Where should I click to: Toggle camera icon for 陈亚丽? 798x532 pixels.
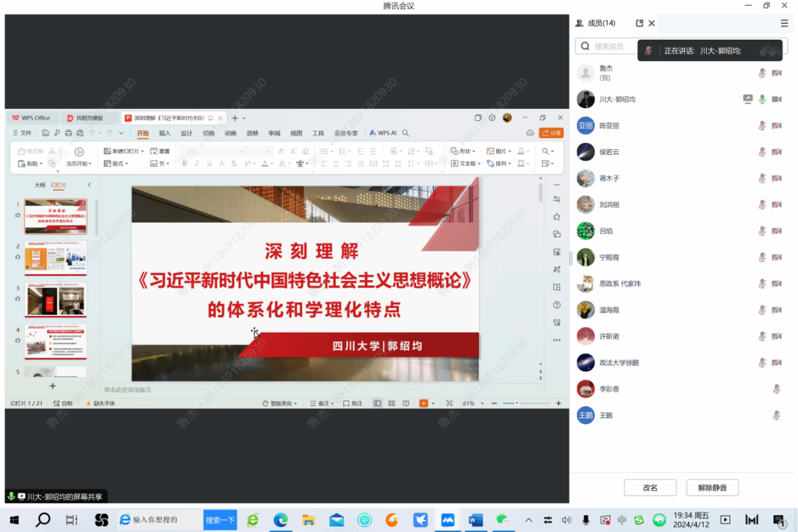point(776,126)
